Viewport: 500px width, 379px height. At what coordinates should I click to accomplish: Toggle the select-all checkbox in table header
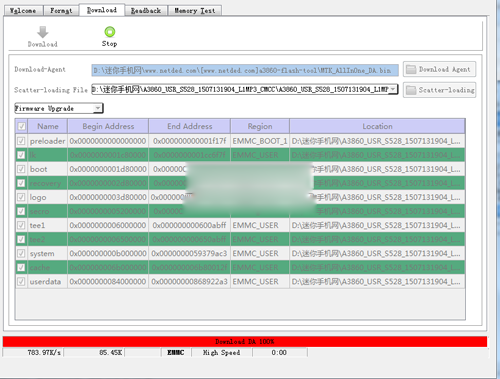22,126
